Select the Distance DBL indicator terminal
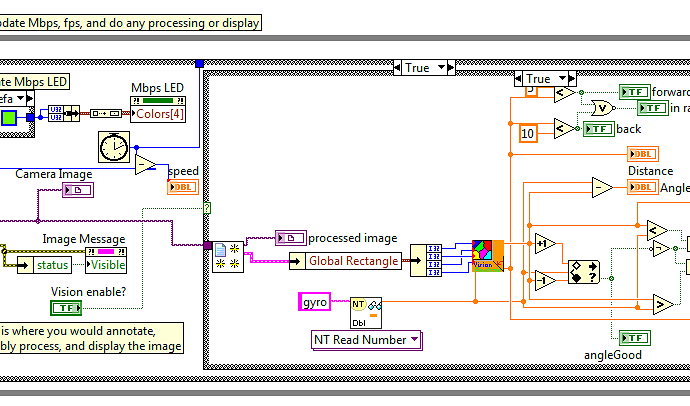This screenshot has height=406, width=690. [x=643, y=154]
